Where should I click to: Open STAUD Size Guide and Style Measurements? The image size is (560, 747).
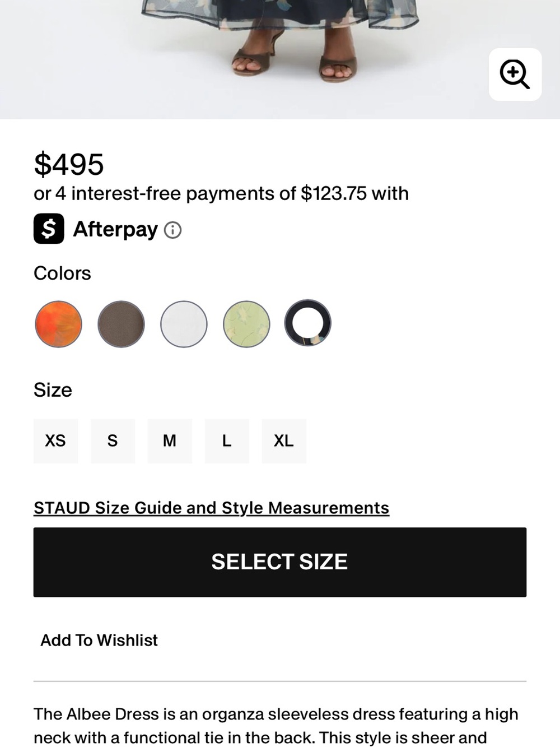pyautogui.click(x=211, y=508)
